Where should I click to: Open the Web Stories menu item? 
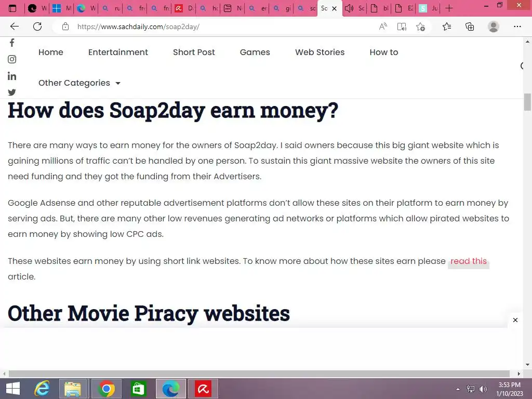(320, 52)
